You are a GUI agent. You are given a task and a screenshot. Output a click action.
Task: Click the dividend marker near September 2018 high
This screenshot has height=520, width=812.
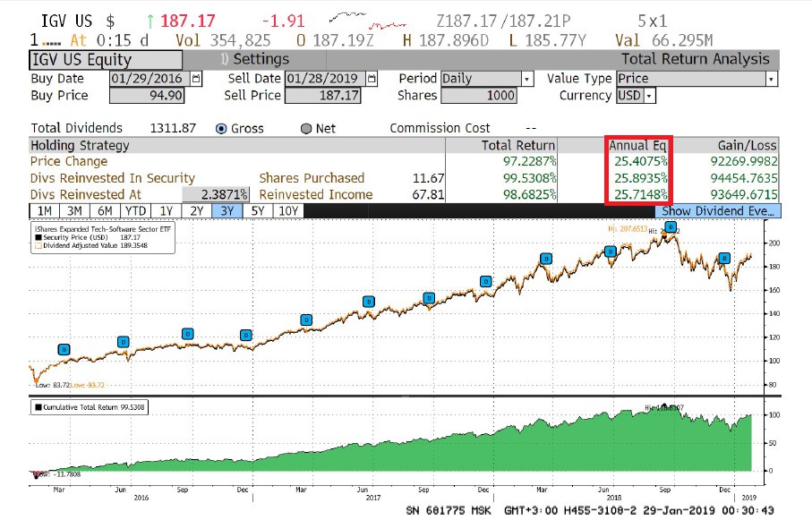pyautogui.click(x=671, y=226)
